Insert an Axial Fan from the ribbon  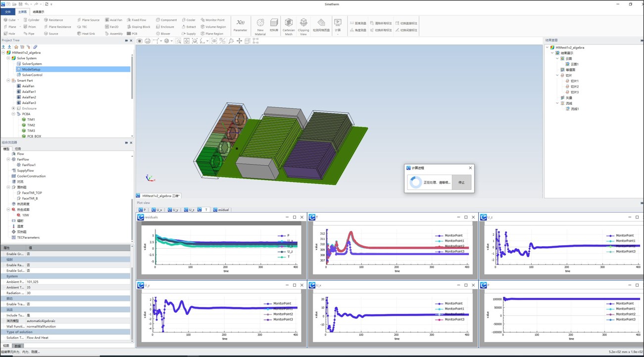[x=113, y=20]
